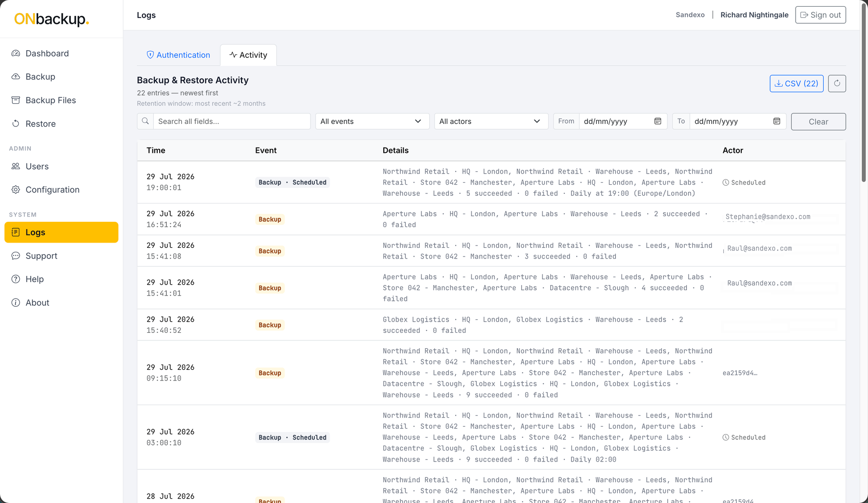
Task: Click the Backup badge in the 09:15:10 row
Action: point(270,373)
